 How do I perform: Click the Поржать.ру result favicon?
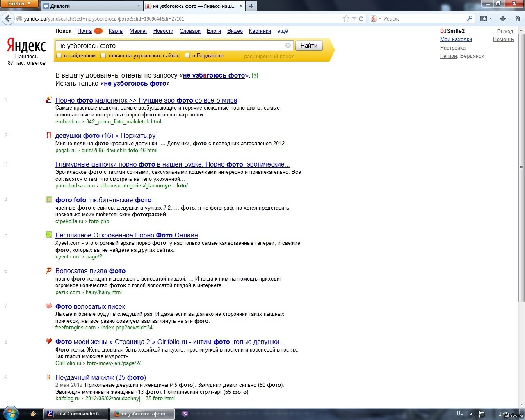(x=48, y=135)
